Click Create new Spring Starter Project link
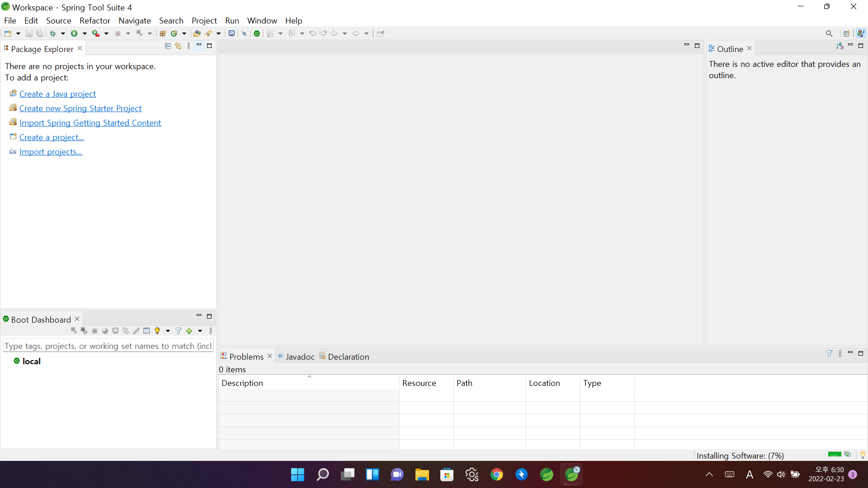Viewport: 868px width, 488px height. click(x=80, y=108)
